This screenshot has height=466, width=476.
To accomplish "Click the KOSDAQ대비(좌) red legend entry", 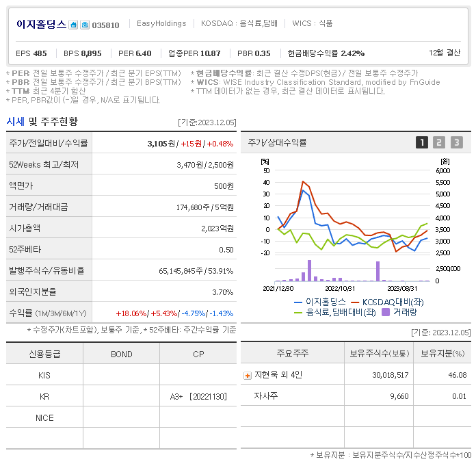I will pos(387,302).
